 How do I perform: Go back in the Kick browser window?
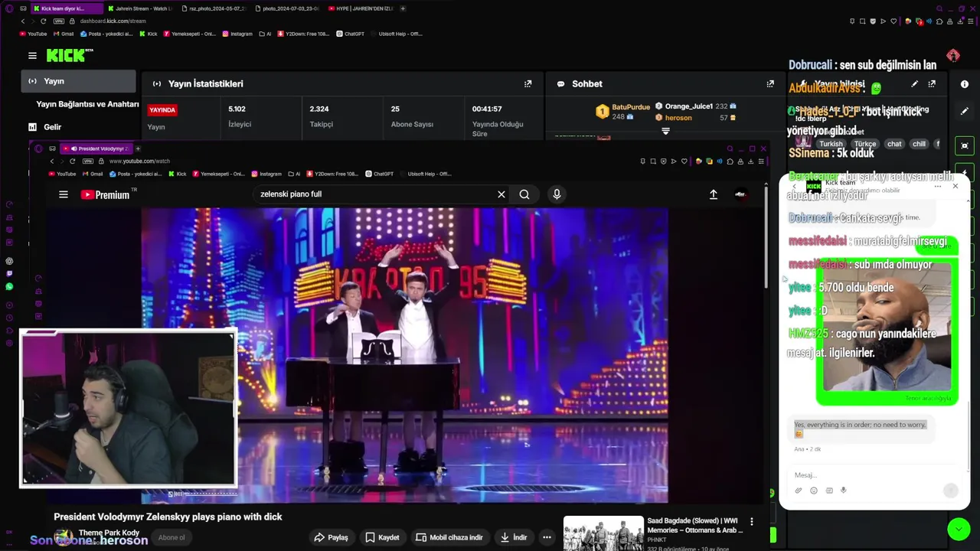click(22, 21)
